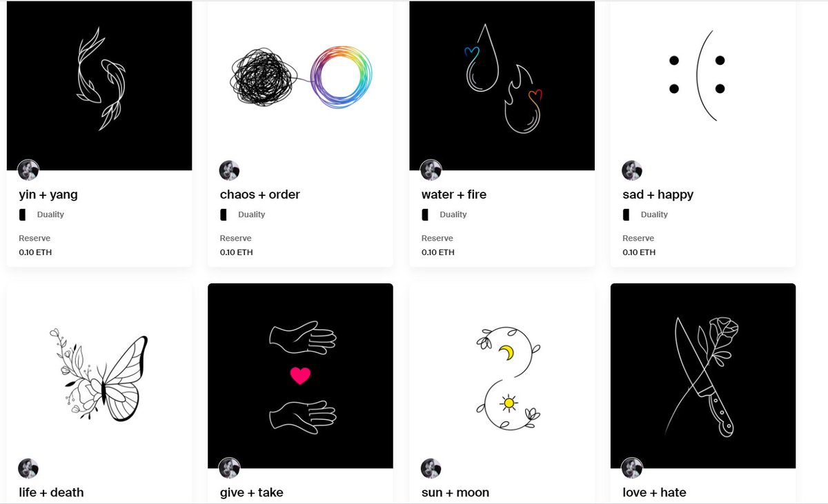Open the give + take hands artwork
Viewport: 828px width, 504px height.
[300, 376]
